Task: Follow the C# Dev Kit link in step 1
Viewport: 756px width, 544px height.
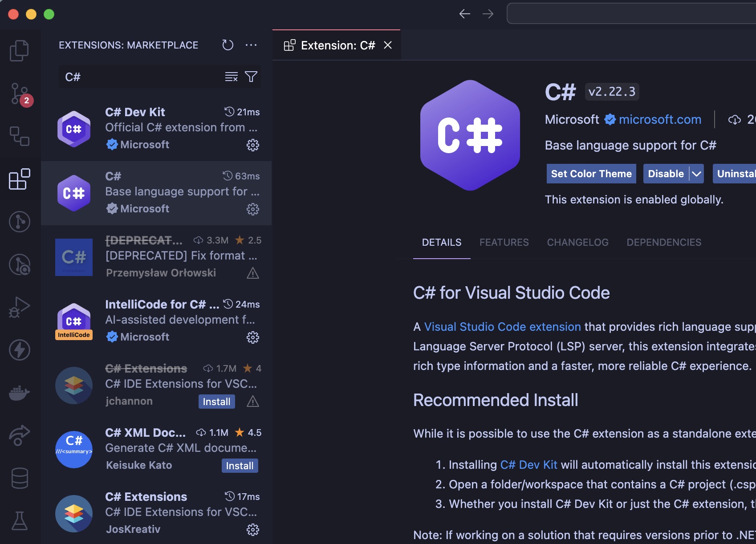Action: (x=528, y=465)
